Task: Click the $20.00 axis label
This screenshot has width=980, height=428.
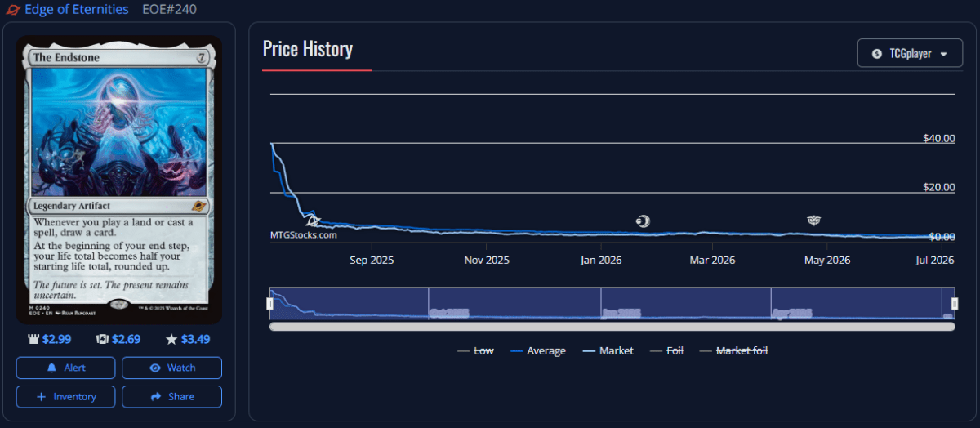Action: (939, 187)
